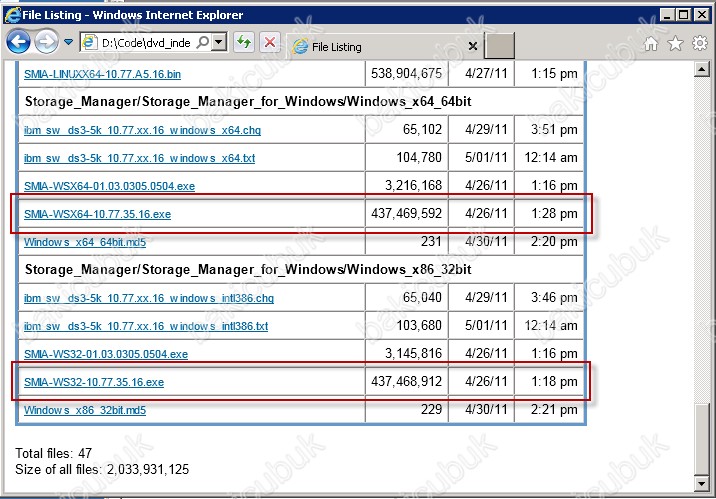Open the recent pages dropdown arrow
Viewport: 716px width, 499px height.
click(x=68, y=42)
